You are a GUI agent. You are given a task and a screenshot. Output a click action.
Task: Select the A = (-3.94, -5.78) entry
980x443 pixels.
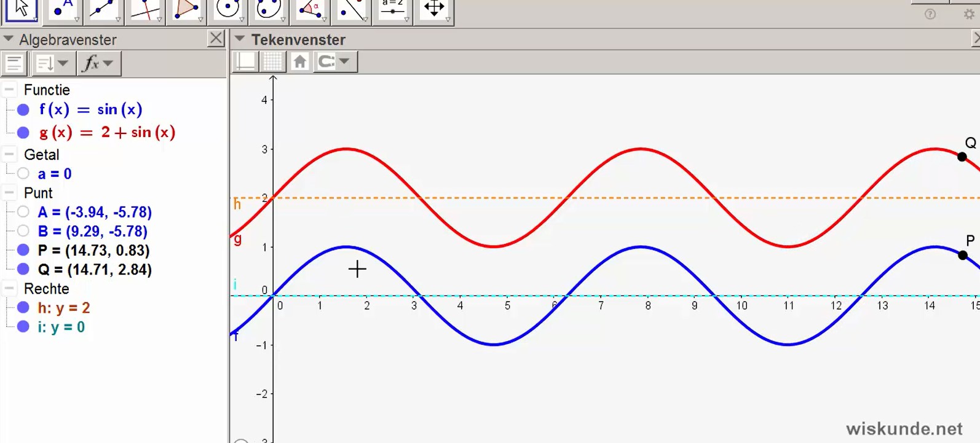point(95,212)
